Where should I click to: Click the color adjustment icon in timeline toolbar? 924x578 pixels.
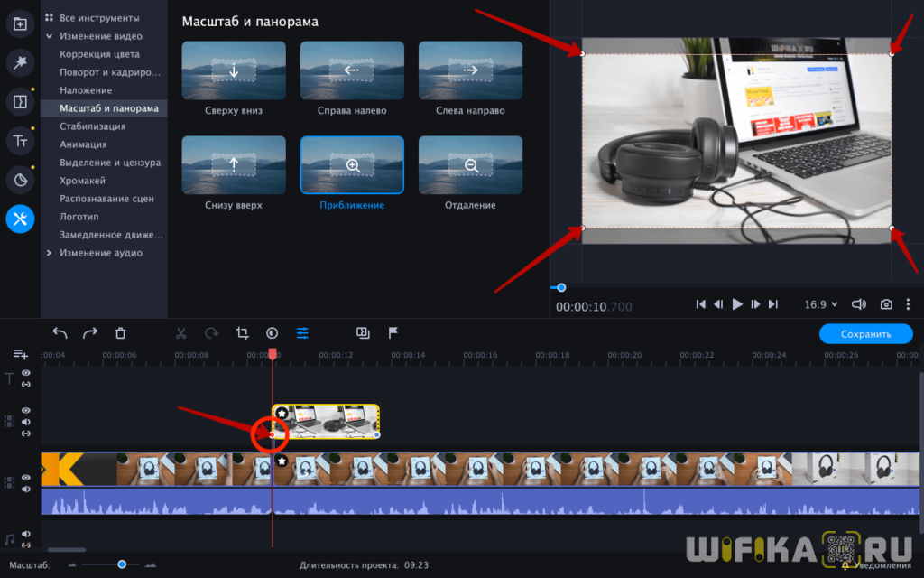[x=272, y=333]
